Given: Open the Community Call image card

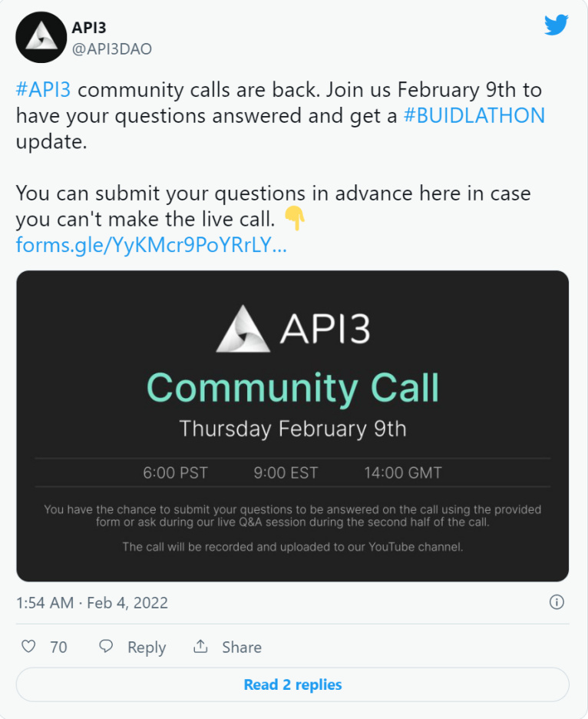Looking at the screenshot, I should (293, 426).
